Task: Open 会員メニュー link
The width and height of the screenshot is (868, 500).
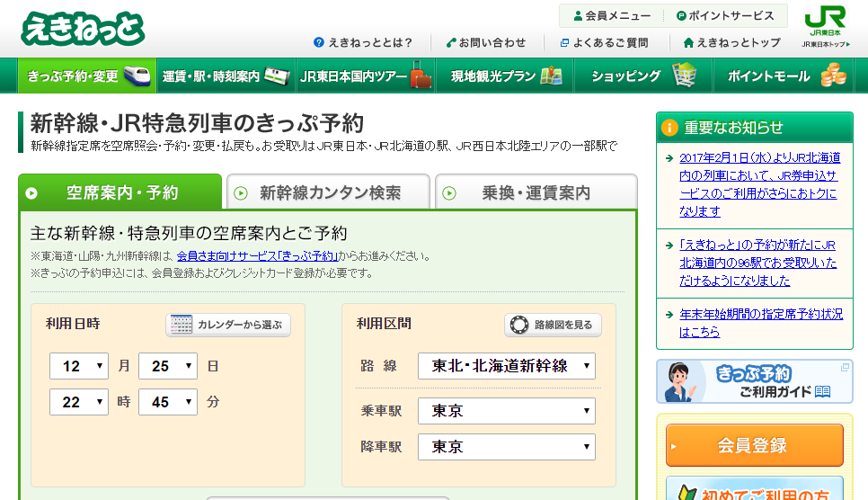Action: pyautogui.click(x=612, y=16)
